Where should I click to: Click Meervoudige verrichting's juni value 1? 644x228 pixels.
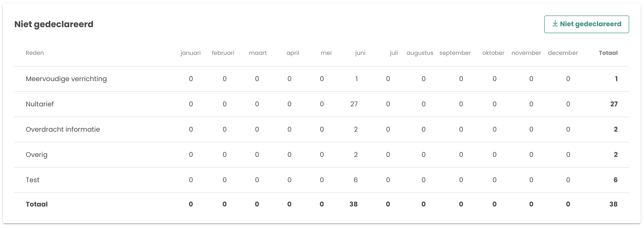357,79
